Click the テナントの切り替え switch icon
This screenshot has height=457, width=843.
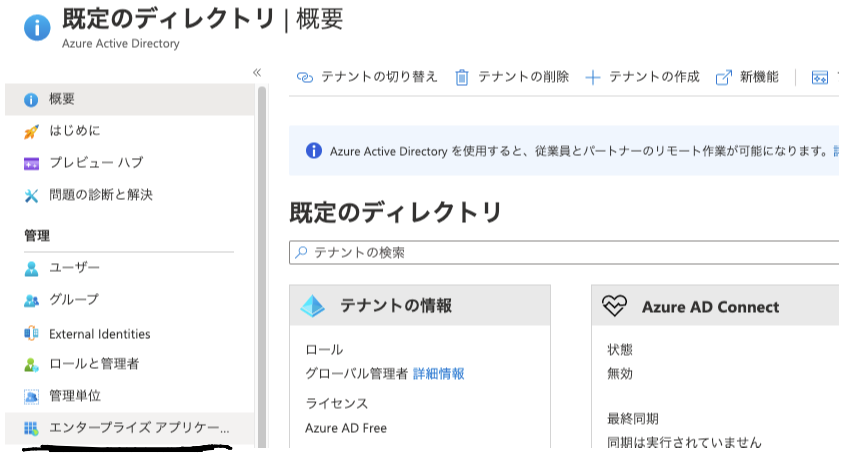305,78
